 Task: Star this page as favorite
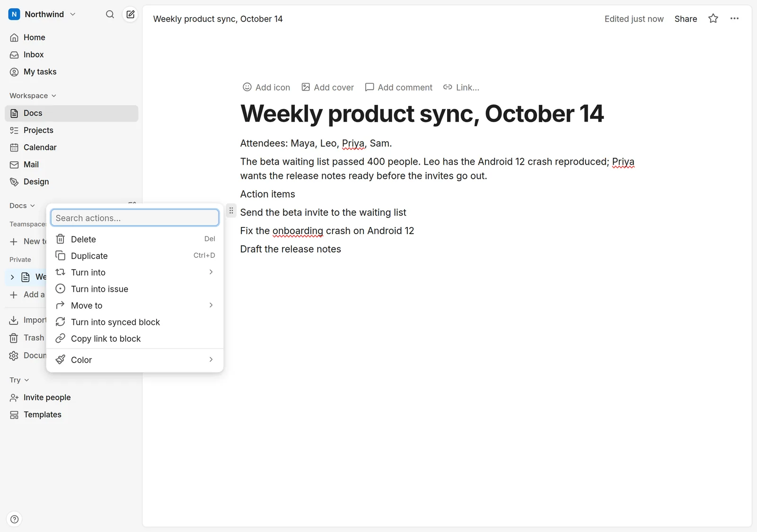713,18
